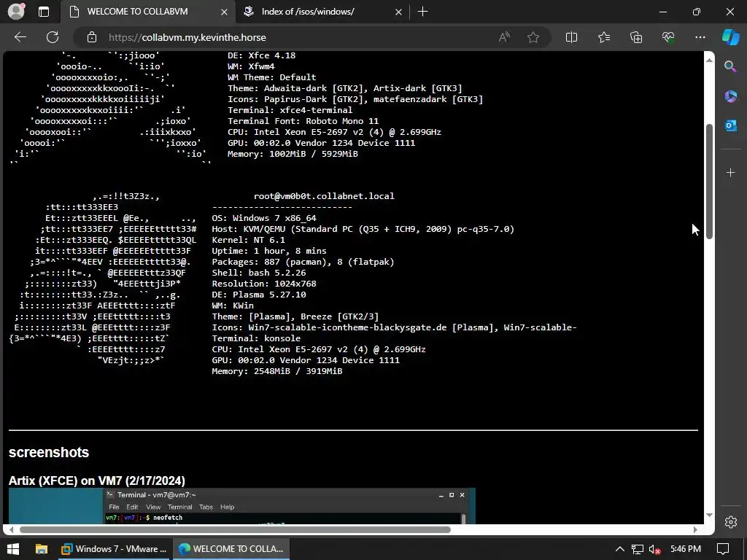Open Settings and more menu
The height and width of the screenshot is (560, 747).
pos(700,37)
